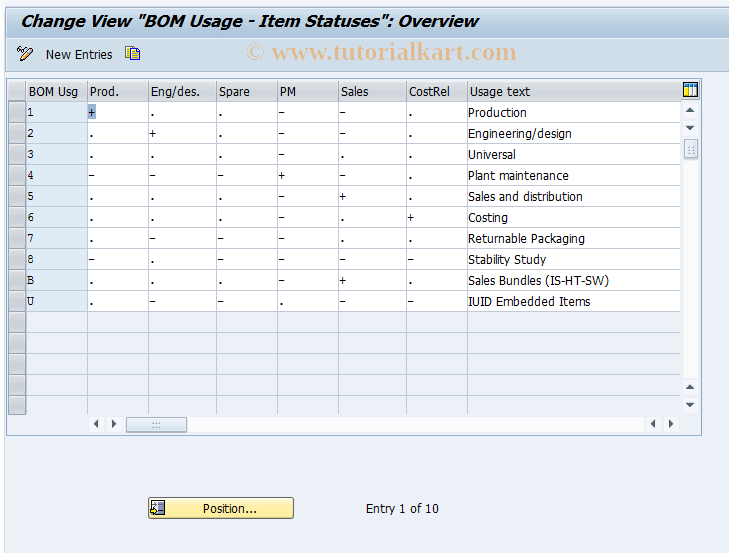Click the BOM usage cell containing U

[57, 301]
